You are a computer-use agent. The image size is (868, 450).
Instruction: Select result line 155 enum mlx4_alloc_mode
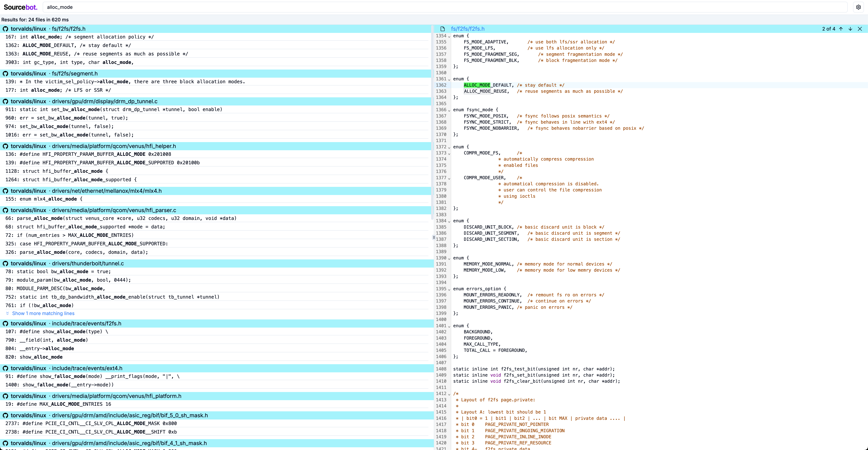coord(51,199)
